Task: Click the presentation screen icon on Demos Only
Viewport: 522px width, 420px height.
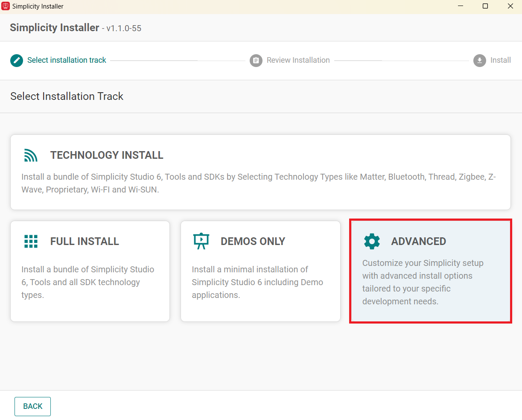Action: tap(201, 241)
